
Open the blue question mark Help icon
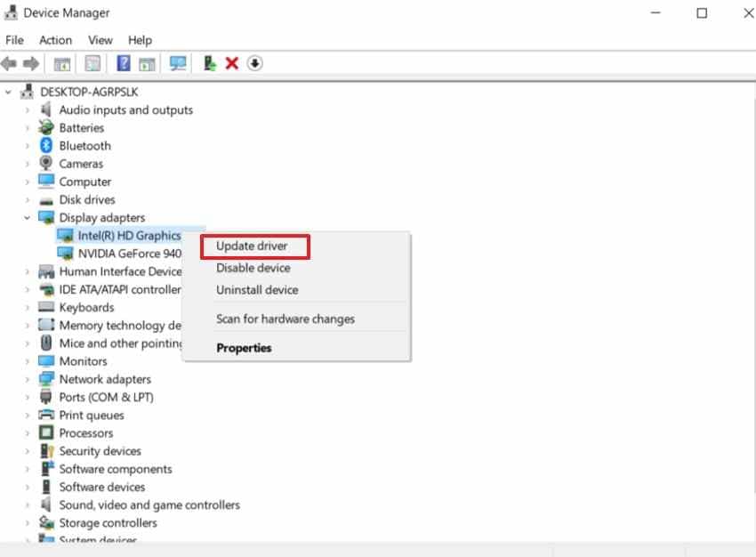tap(124, 63)
